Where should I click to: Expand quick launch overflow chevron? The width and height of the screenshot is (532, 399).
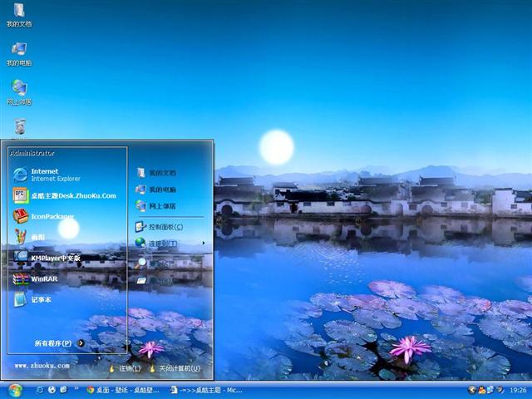coord(76,388)
